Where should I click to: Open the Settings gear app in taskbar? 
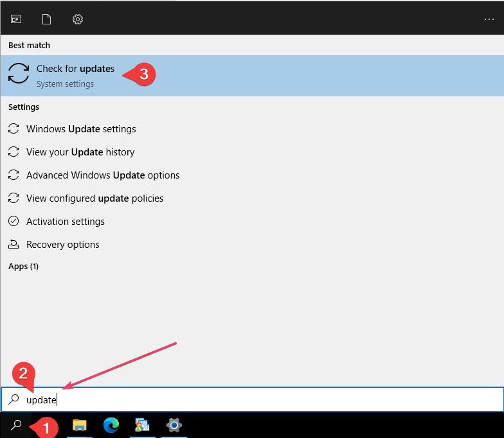point(174,425)
